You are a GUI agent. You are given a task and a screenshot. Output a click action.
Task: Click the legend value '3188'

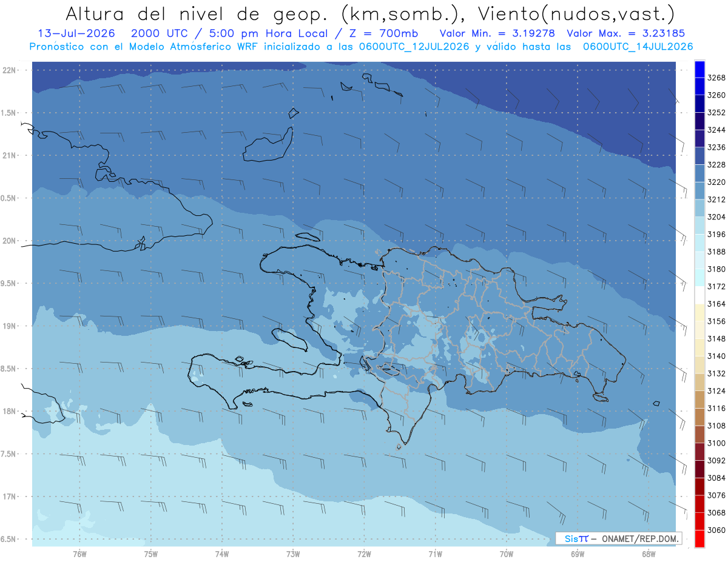click(x=716, y=252)
